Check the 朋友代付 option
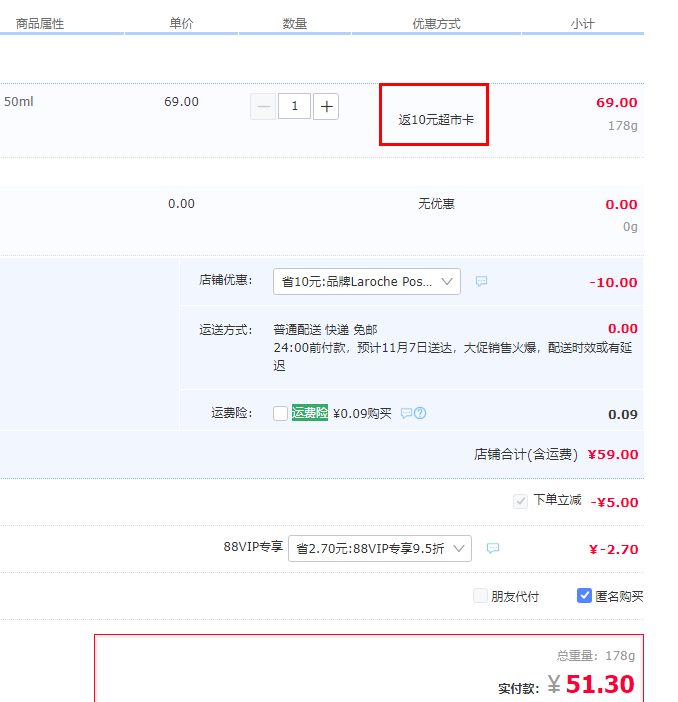678x702 pixels. point(481,596)
